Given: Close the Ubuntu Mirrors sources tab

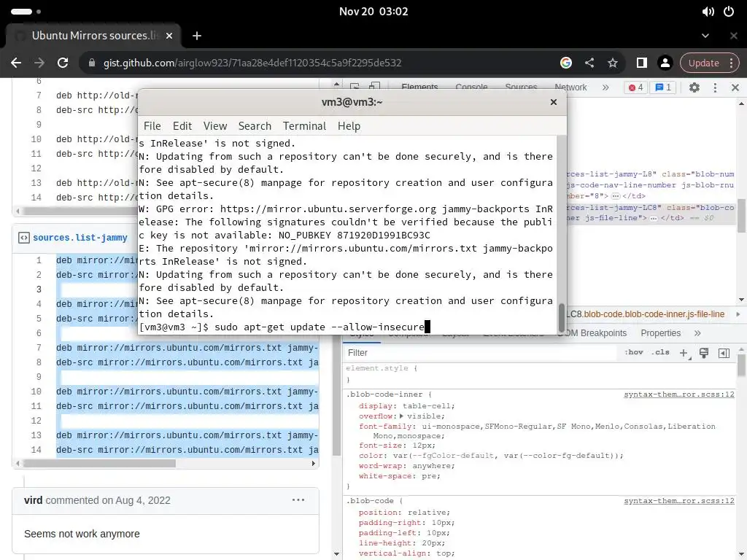Looking at the screenshot, I should point(169,36).
